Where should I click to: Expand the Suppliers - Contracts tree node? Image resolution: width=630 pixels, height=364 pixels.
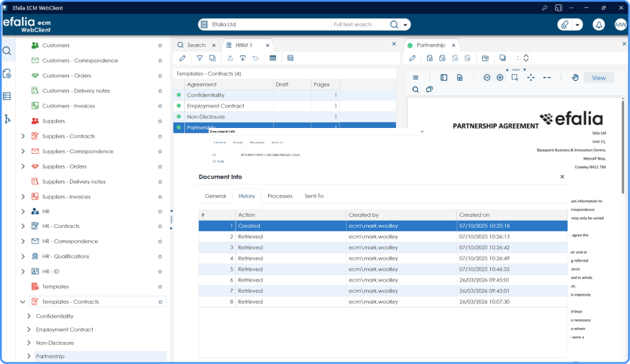pyautogui.click(x=23, y=136)
